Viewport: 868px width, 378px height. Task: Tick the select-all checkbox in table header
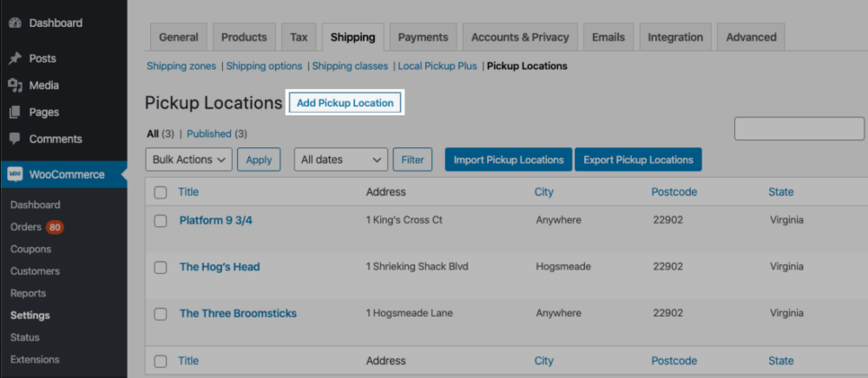(161, 192)
